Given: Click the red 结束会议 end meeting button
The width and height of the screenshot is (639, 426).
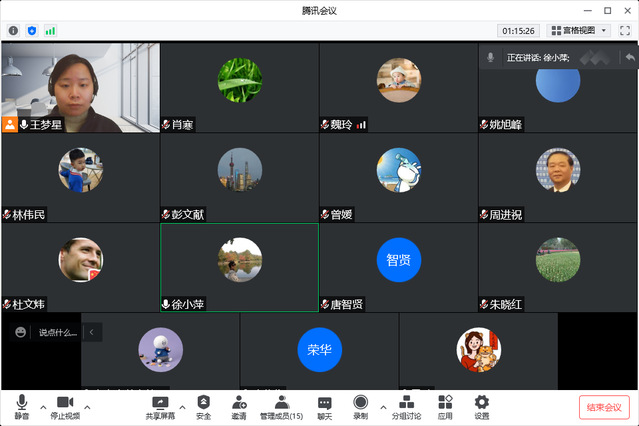Looking at the screenshot, I should click(x=604, y=407).
